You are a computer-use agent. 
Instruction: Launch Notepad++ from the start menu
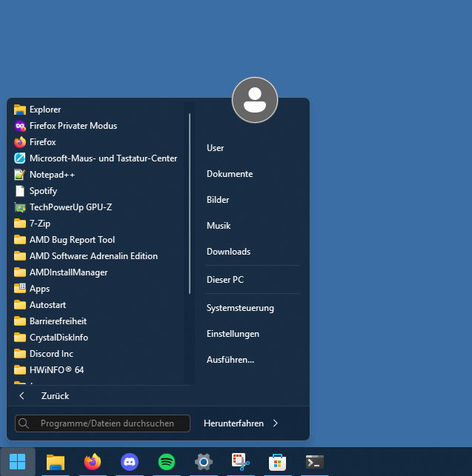pyautogui.click(x=52, y=175)
